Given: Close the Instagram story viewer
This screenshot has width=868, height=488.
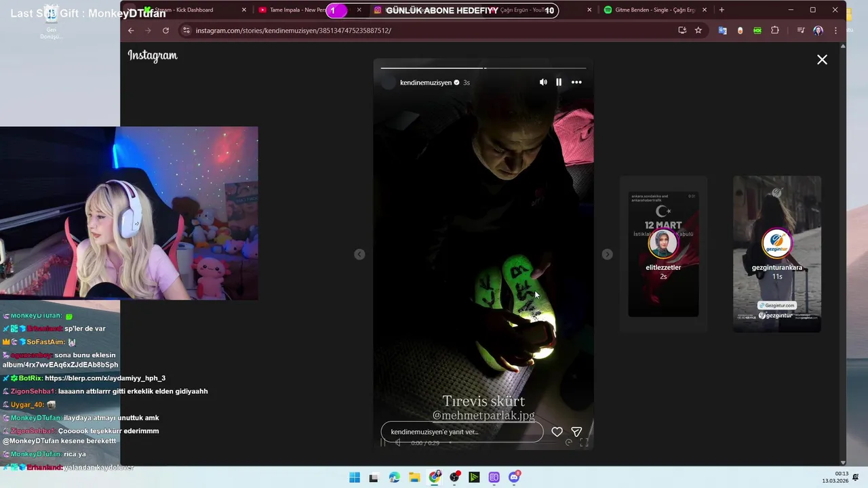Looking at the screenshot, I should tap(822, 60).
